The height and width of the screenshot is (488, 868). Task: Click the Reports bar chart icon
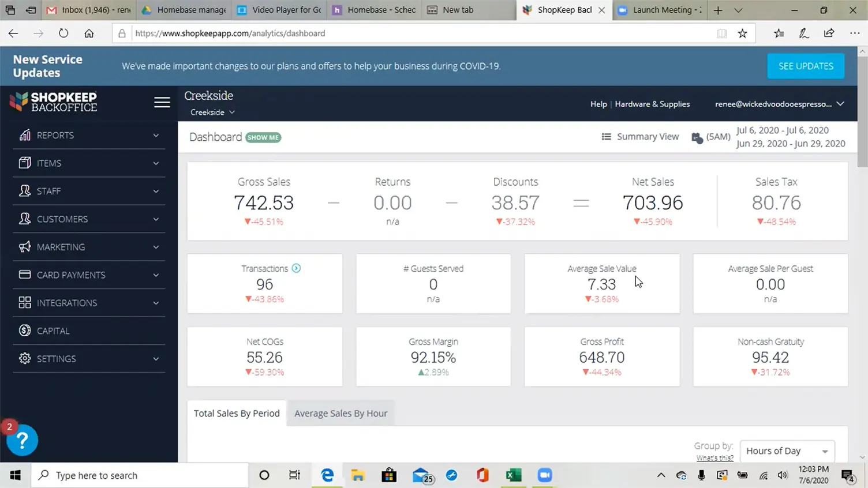tap(25, 135)
